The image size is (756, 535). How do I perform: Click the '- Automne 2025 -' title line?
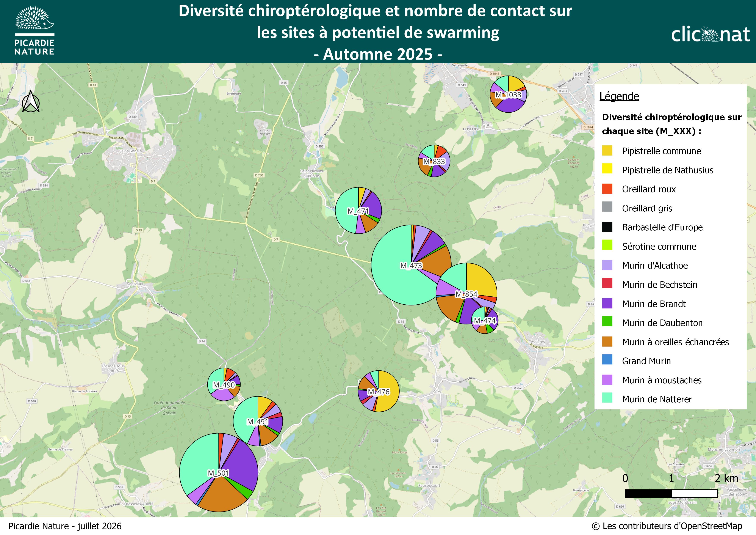[x=378, y=54]
